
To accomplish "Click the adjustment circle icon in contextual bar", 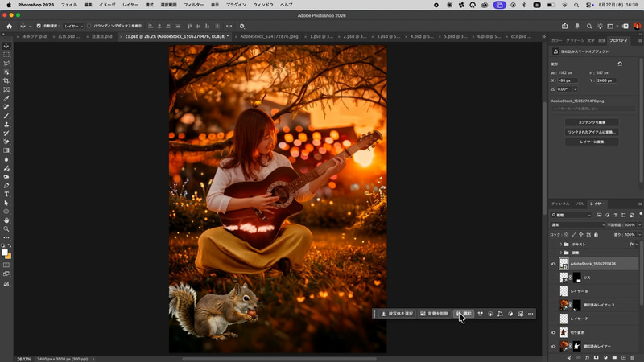I will pyautogui.click(x=510, y=314).
